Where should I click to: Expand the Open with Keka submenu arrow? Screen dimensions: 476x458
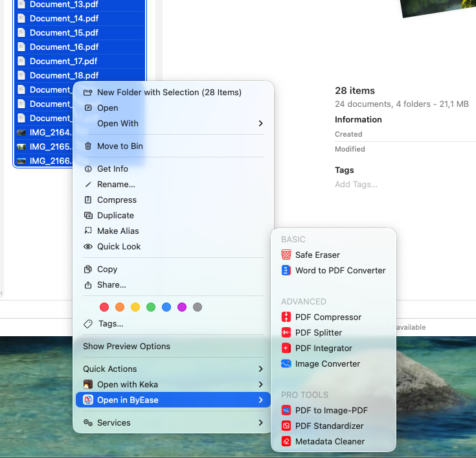260,384
